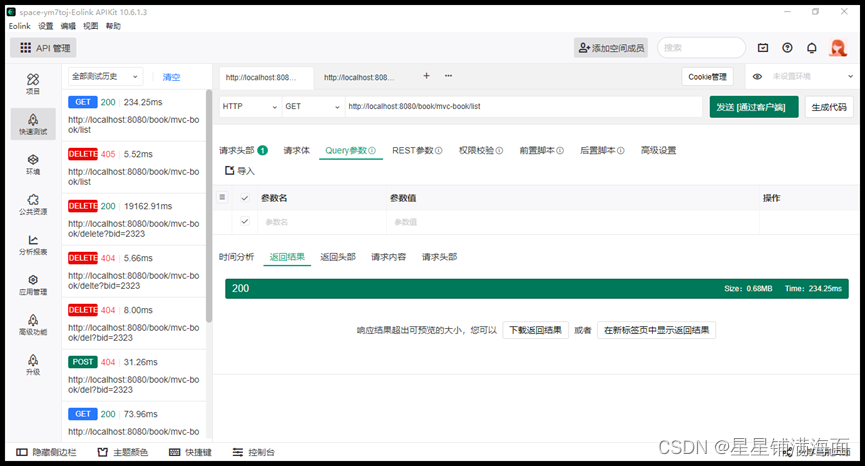
Task: Open the 编辑 menu
Action: pyautogui.click(x=68, y=26)
